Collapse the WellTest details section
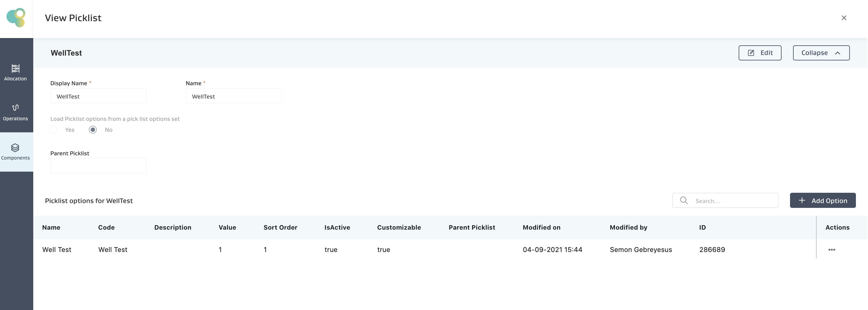The image size is (868, 310). click(x=821, y=53)
